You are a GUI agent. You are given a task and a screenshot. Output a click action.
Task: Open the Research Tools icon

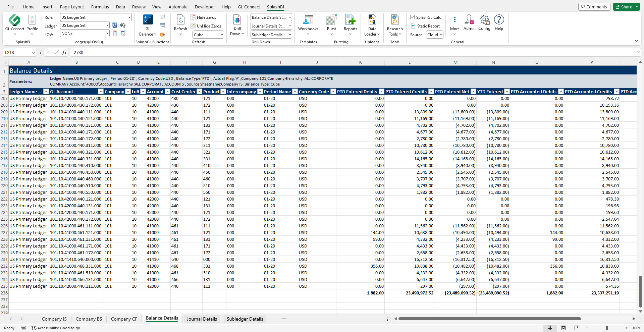(395, 21)
